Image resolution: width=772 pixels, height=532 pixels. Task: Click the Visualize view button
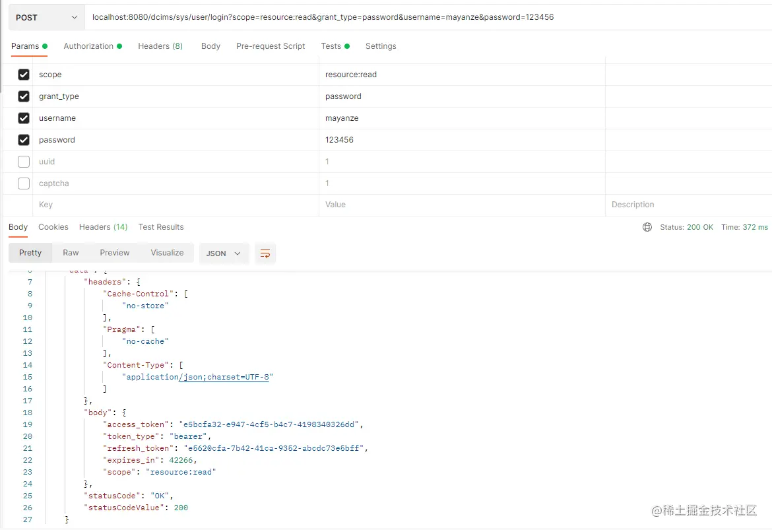click(167, 253)
